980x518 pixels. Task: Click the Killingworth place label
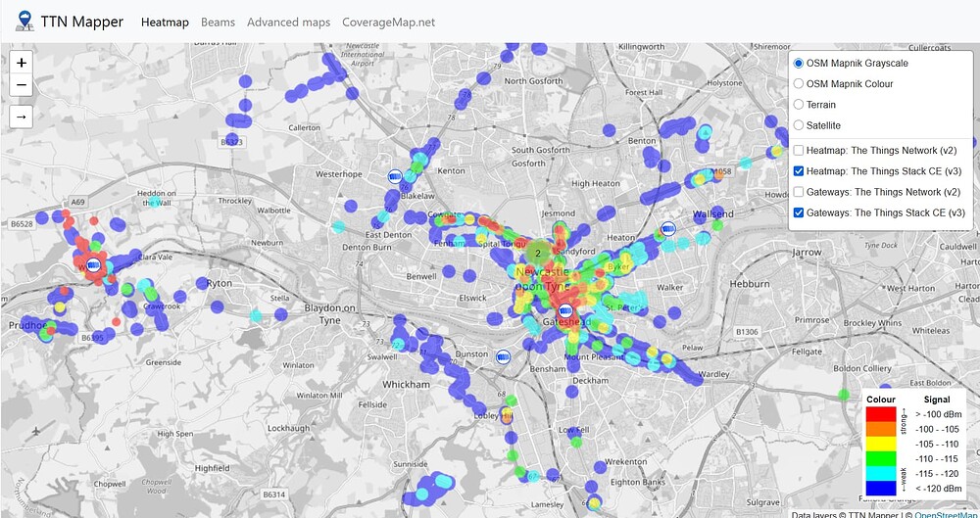643,47
